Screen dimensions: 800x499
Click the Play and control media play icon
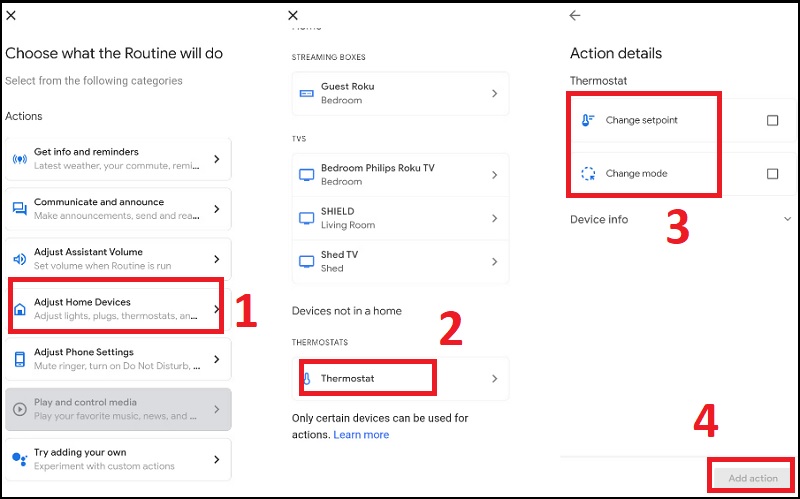pos(19,409)
